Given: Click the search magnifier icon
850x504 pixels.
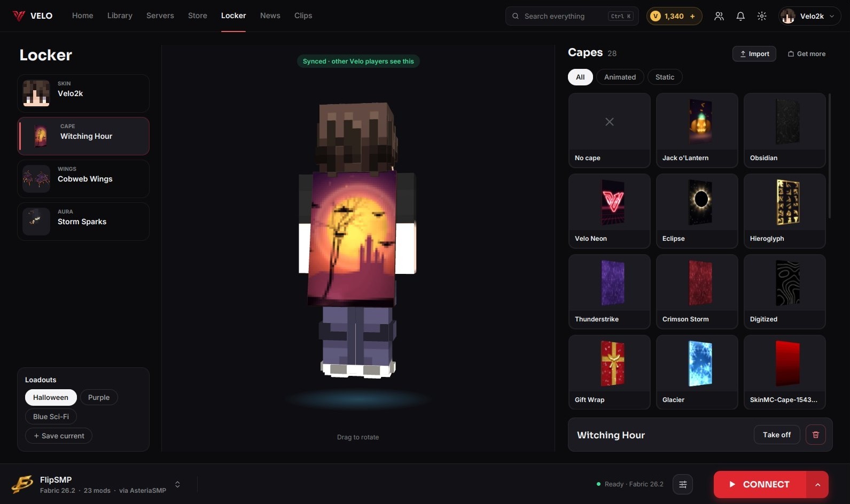Looking at the screenshot, I should tap(516, 16).
